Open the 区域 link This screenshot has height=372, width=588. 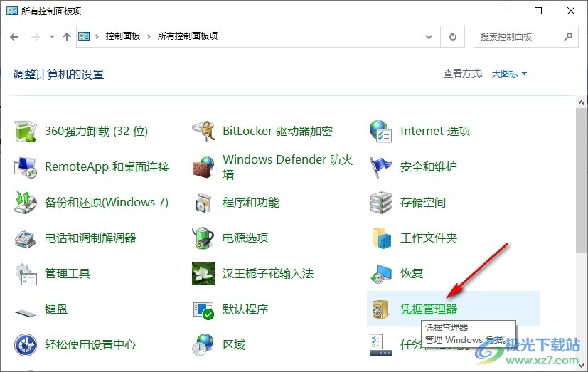pos(234,345)
